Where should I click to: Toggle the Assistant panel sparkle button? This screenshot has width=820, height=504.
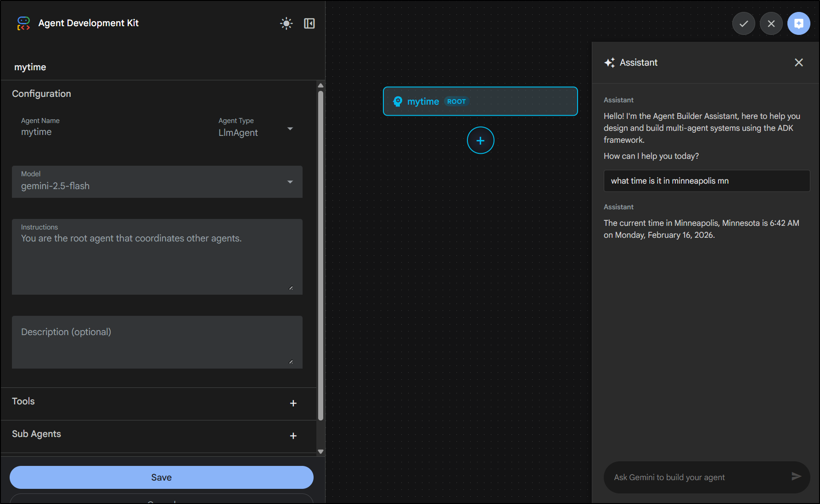coord(798,23)
